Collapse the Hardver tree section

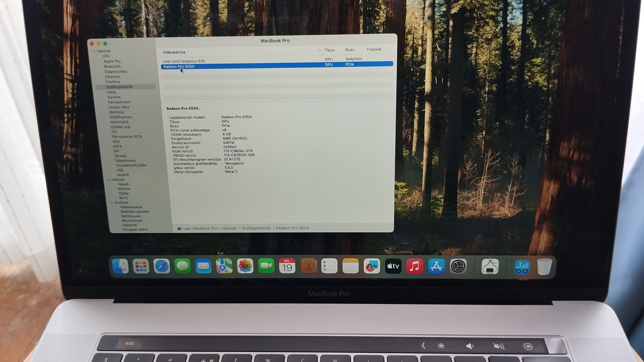coord(94,51)
